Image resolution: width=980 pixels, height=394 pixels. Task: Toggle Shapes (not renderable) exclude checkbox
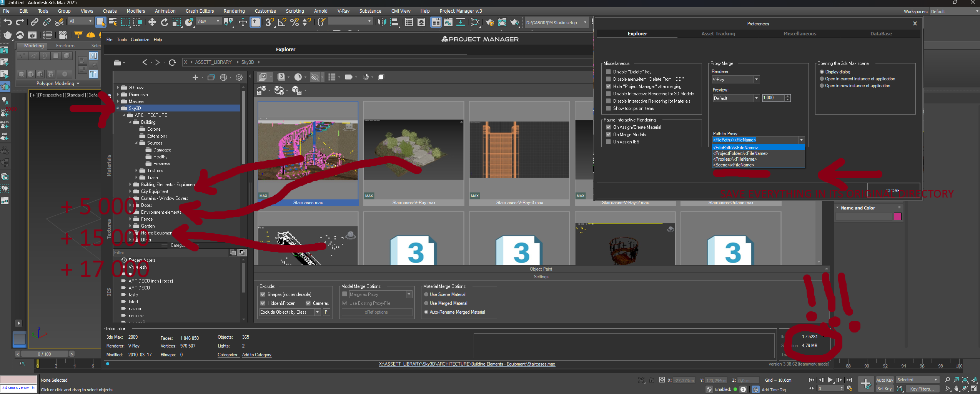pyautogui.click(x=263, y=294)
